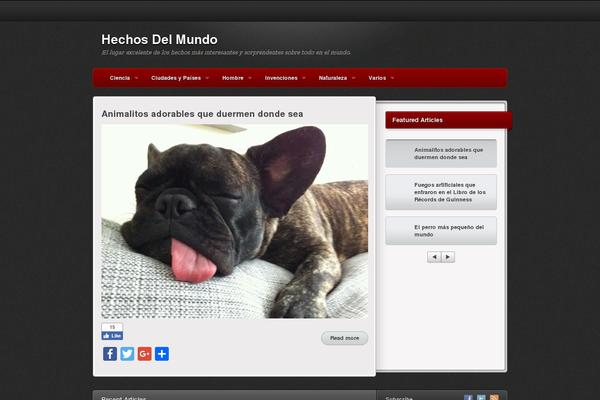
Task: Open the Naturaleza menu
Action: [333, 78]
